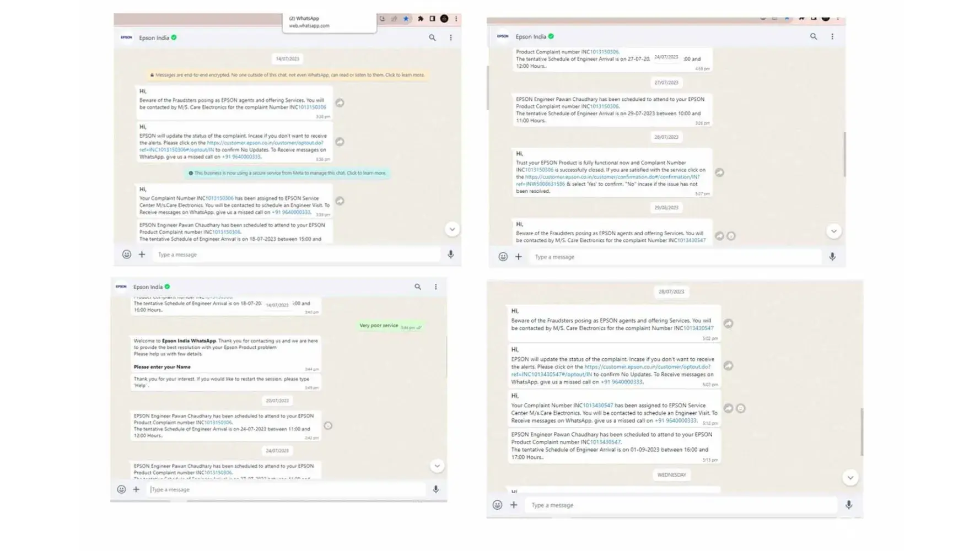Viewport: 980px width, 551px height.
Task: Jump to latest message in bottom-left chat
Action: [437, 466]
